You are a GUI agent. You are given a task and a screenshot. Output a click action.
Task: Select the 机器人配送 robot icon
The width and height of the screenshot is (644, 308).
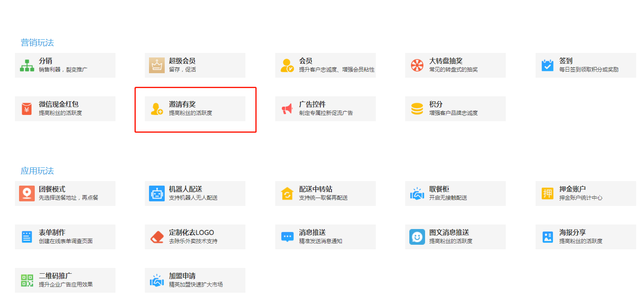click(x=157, y=193)
